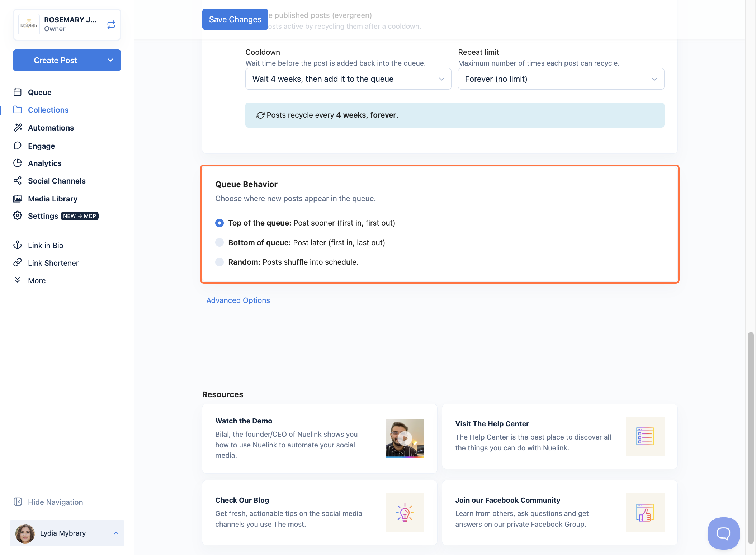Select Bottom of queue radio option

(x=219, y=243)
